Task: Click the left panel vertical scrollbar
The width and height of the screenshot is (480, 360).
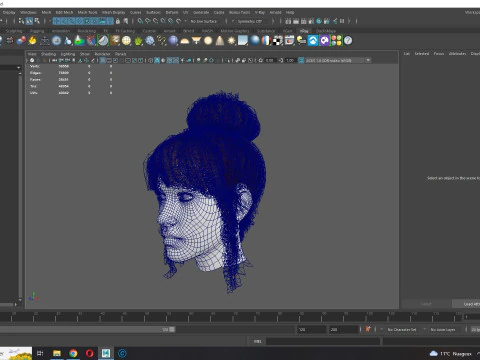Action: [20, 183]
